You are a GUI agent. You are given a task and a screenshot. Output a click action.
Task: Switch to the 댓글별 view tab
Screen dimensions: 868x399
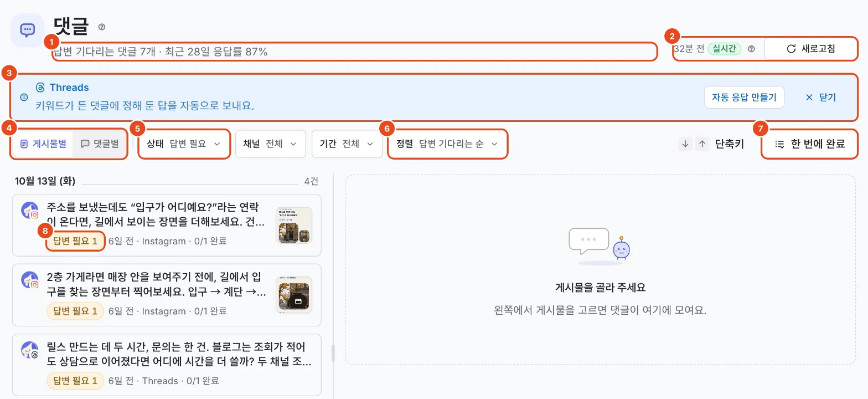(100, 144)
